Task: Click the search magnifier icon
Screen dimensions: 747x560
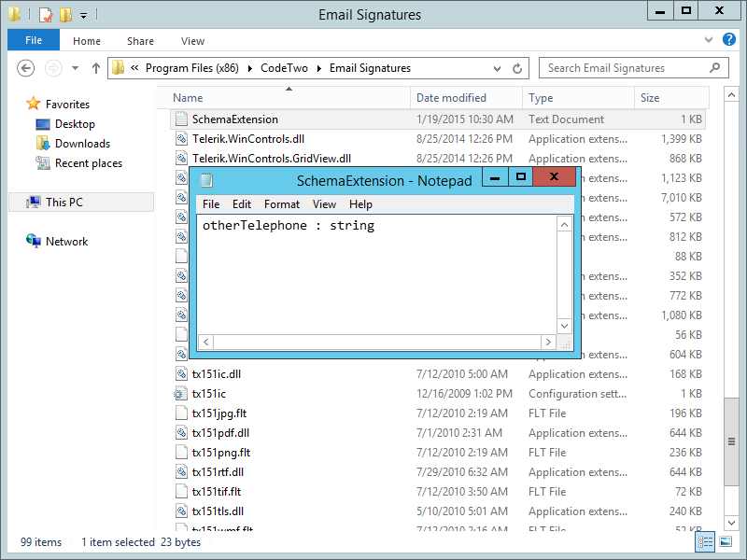Action: [714, 68]
